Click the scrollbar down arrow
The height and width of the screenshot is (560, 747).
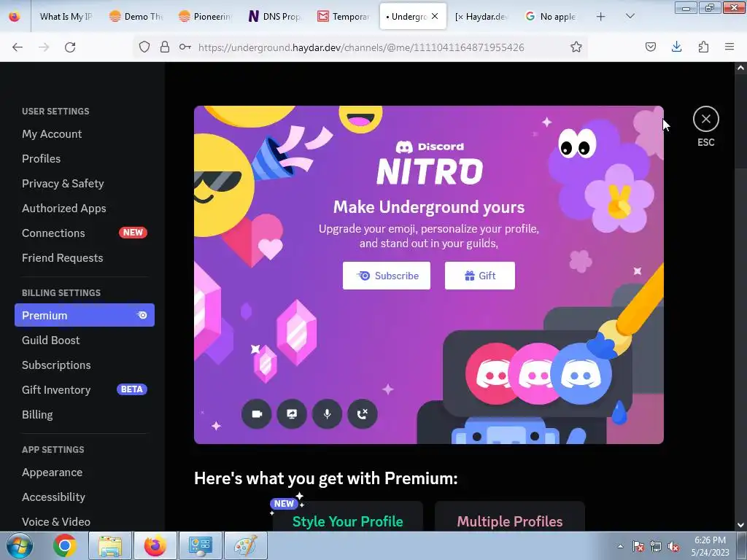click(x=740, y=525)
